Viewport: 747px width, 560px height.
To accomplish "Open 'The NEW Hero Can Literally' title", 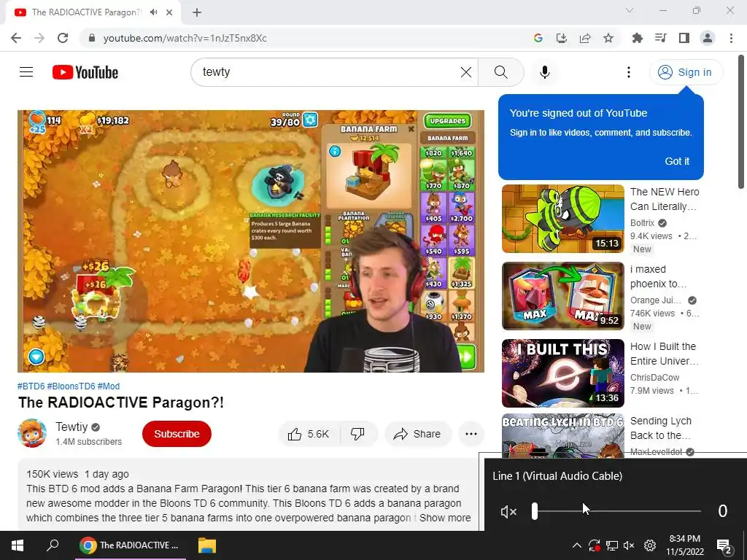I will 665,199.
